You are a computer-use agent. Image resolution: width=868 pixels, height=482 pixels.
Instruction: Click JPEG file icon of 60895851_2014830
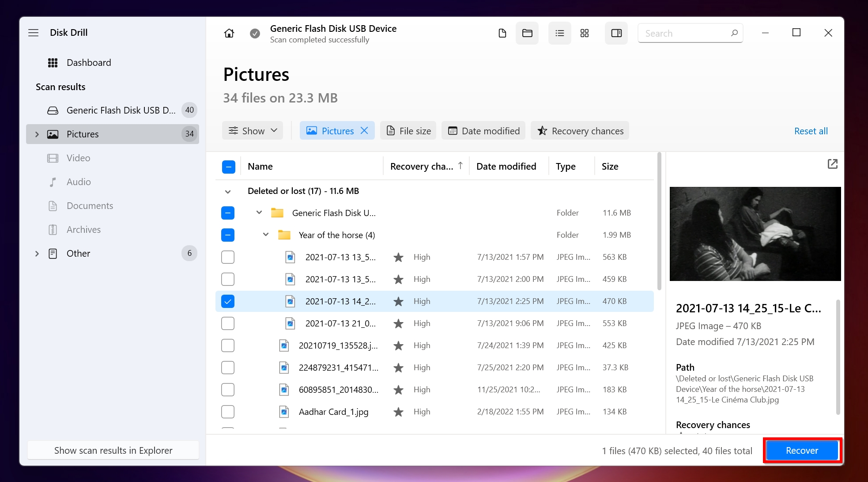tap(284, 390)
